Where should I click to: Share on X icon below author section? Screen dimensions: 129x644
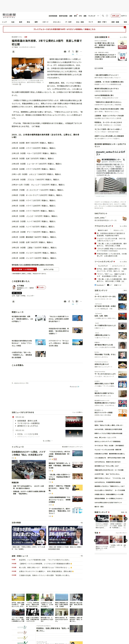73,301
